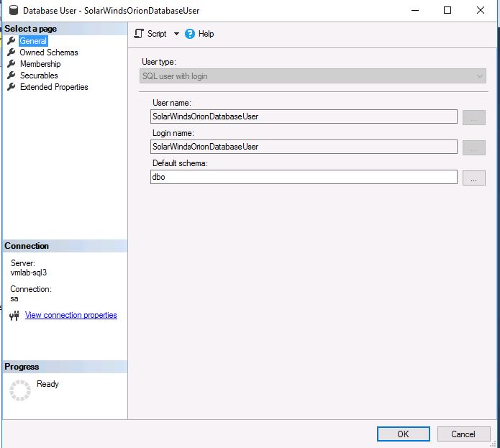Click wrench icon beside Membership

12,63
